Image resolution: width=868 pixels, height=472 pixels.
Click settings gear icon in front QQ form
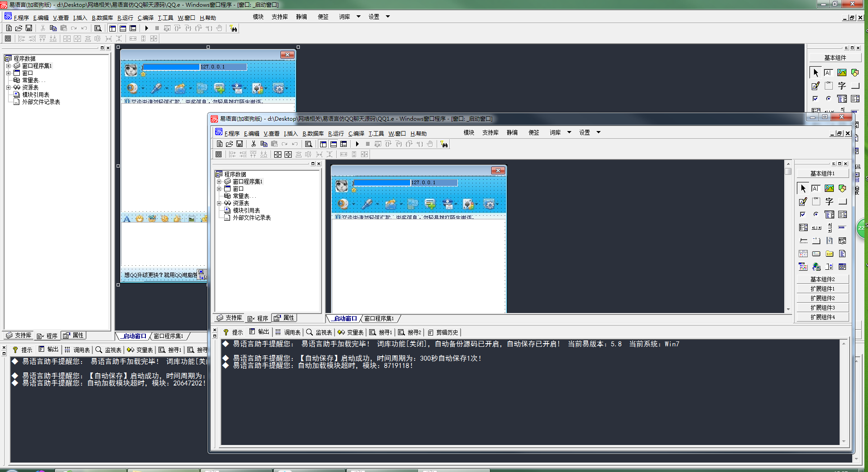coord(489,204)
